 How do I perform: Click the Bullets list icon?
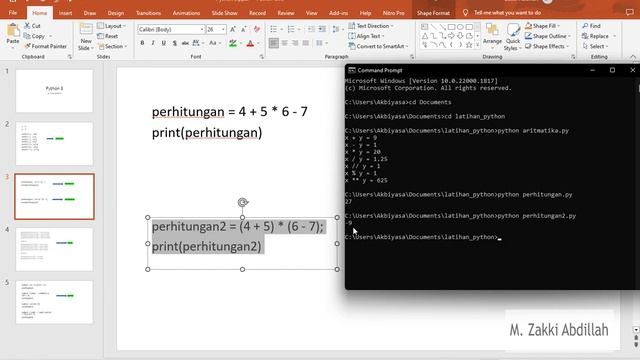click(273, 29)
